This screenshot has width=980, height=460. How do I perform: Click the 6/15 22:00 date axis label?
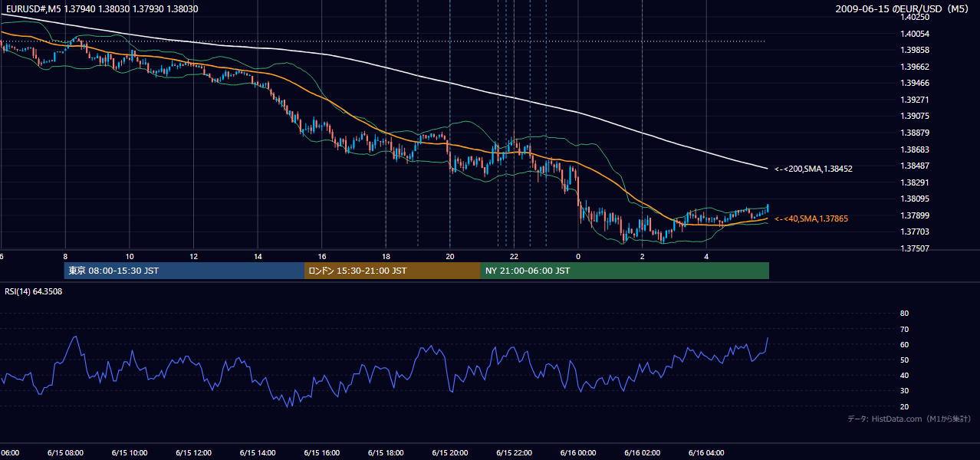tap(514, 453)
